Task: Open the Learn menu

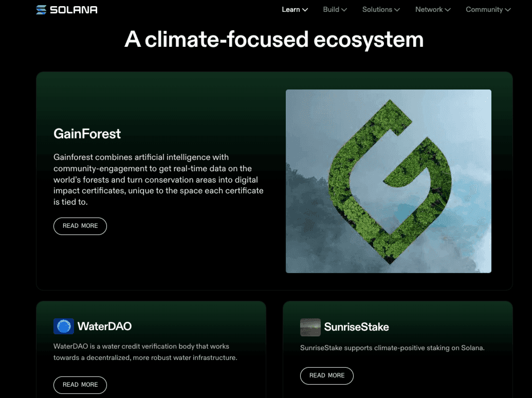Action: [295, 10]
